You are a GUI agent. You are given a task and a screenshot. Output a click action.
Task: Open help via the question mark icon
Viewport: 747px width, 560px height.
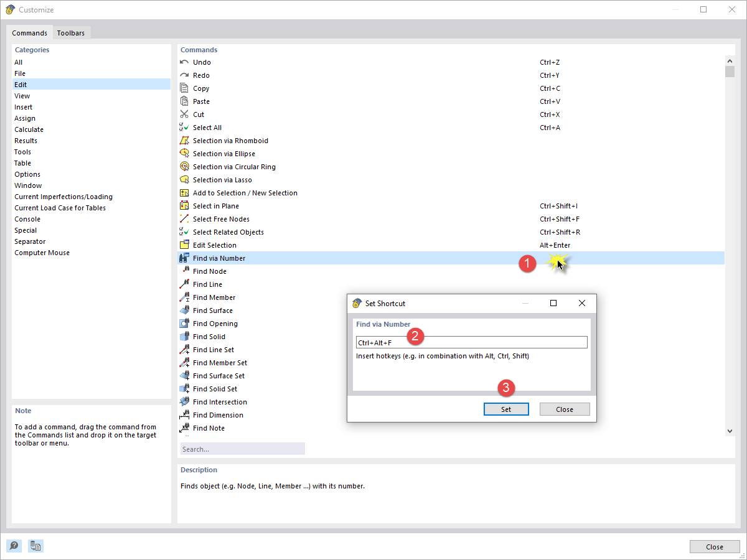(x=14, y=546)
